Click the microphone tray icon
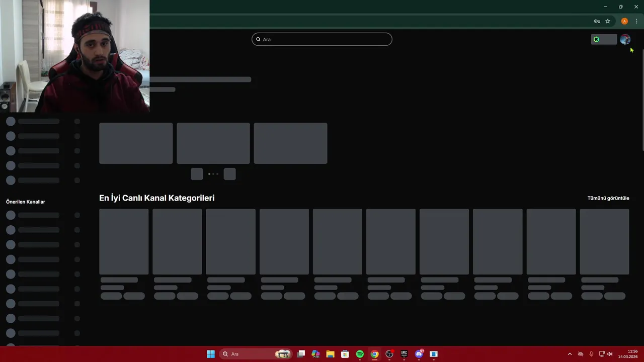 [x=591, y=354]
